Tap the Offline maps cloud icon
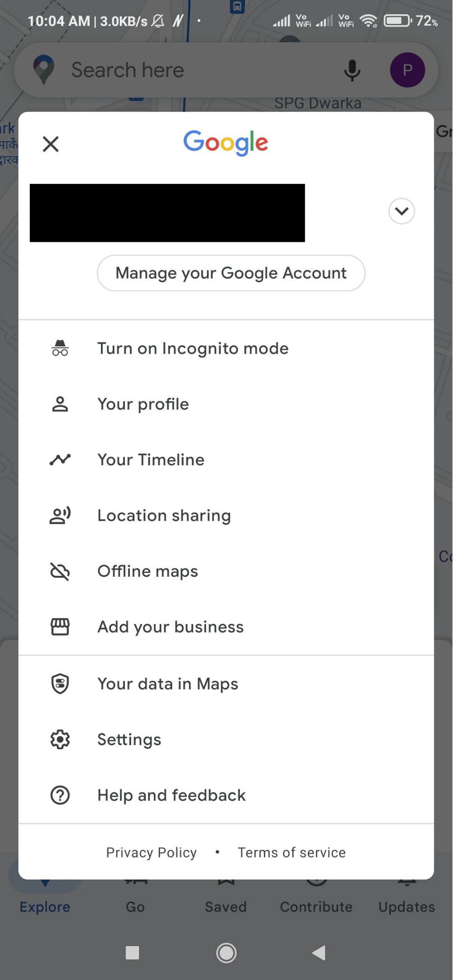453x980 pixels. [x=60, y=572]
